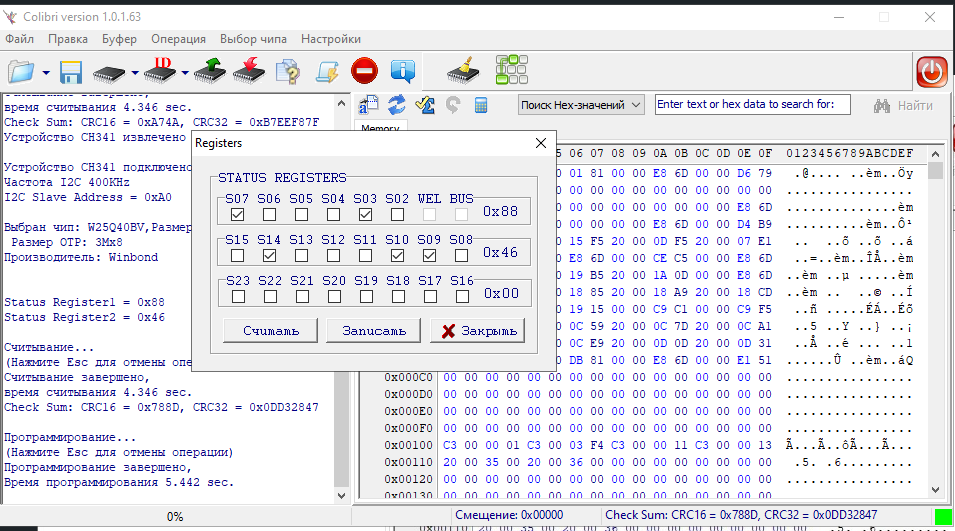Image resolution: width=955 pixels, height=531 pixels.
Task: Expand the Open file dropdown arrow
Action: pyautogui.click(x=46, y=73)
